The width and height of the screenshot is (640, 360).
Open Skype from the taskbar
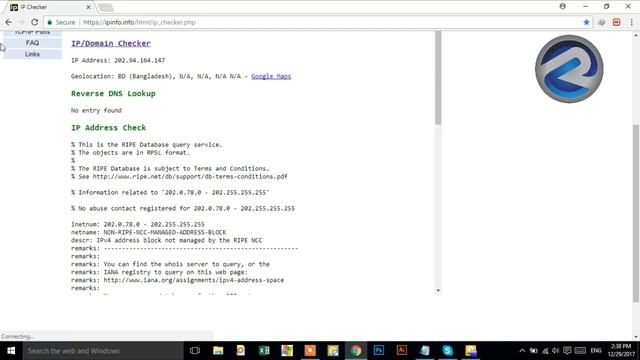tap(447, 351)
